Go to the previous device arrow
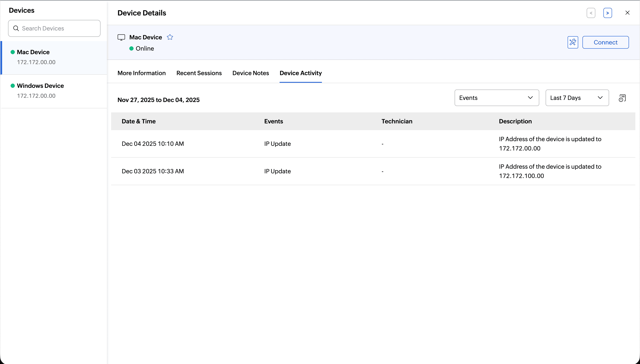This screenshot has height=364, width=640. pos(591,13)
